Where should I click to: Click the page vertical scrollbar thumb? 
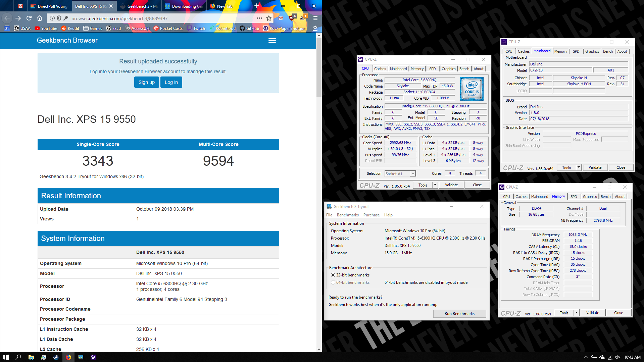coord(319,67)
